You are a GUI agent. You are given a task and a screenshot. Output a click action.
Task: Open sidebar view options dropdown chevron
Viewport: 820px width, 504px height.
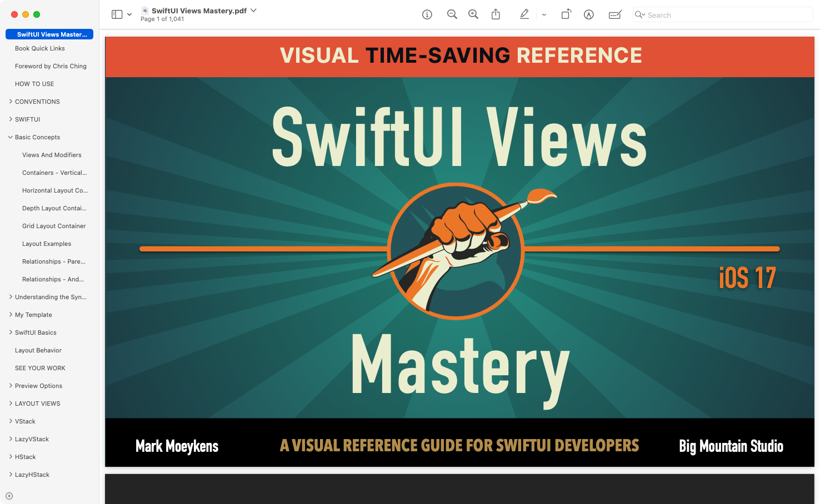(x=129, y=15)
